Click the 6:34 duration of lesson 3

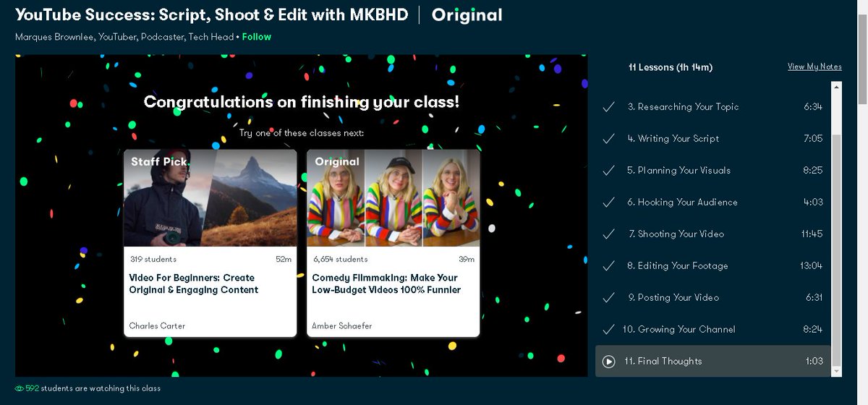coord(813,107)
